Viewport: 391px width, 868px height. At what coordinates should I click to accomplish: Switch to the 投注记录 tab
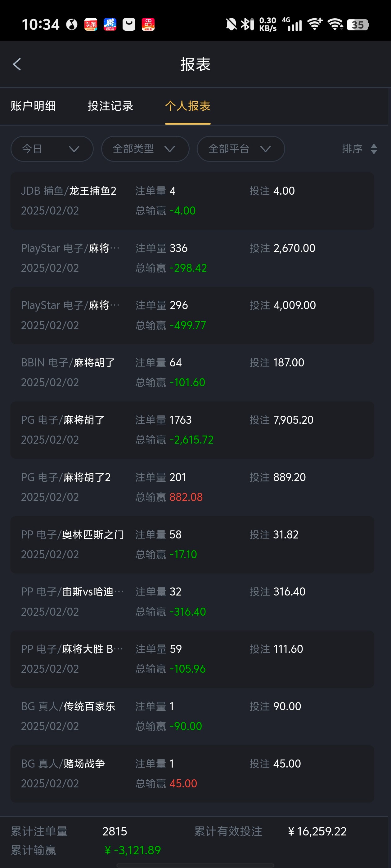110,106
